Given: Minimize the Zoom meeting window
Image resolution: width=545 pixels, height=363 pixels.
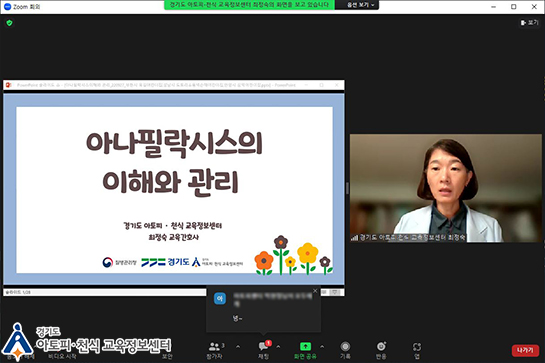Looking at the screenshot, I should click(x=493, y=7).
